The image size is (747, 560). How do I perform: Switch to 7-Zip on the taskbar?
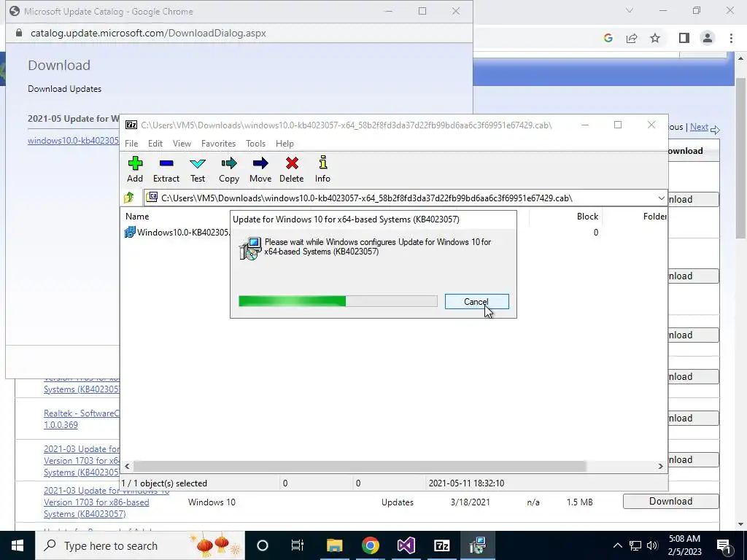pos(441,545)
